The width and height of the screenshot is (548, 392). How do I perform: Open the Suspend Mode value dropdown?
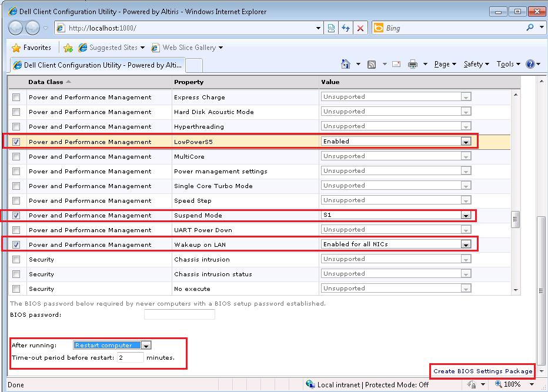(x=466, y=215)
